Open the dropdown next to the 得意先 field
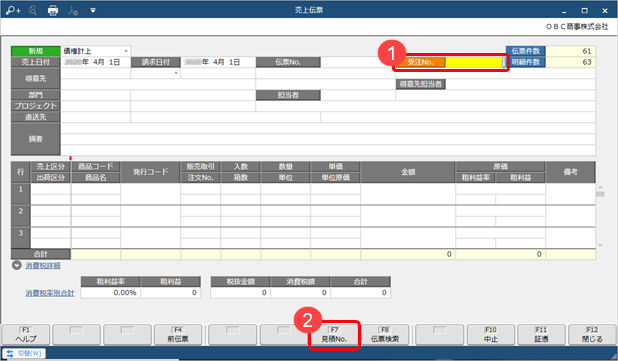This screenshot has width=618, height=361. 176,73
